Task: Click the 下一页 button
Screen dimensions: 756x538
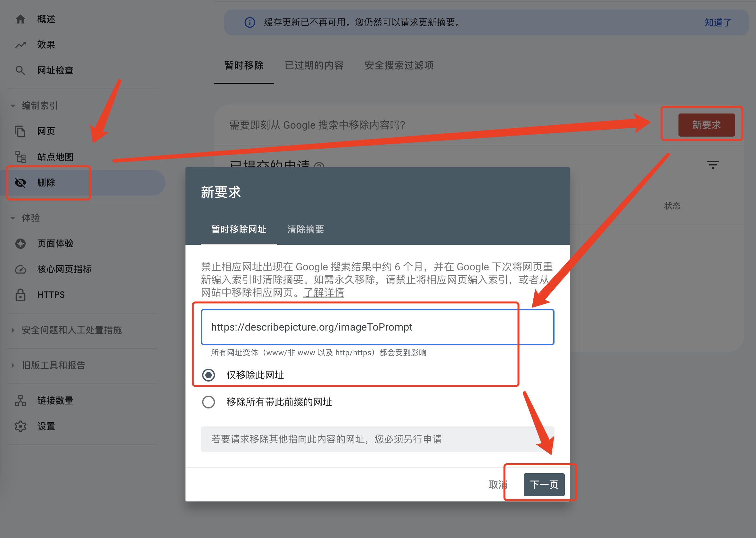Action: 544,484
